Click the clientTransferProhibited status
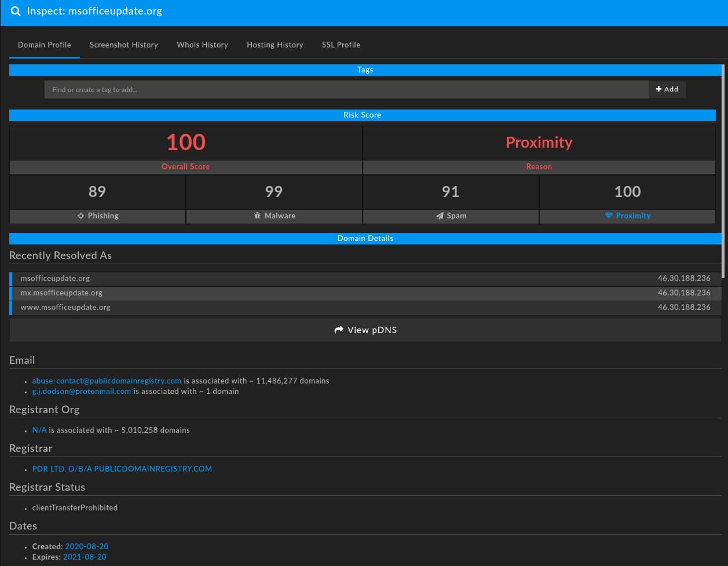Screen dimensions: 728x566 (75, 507)
